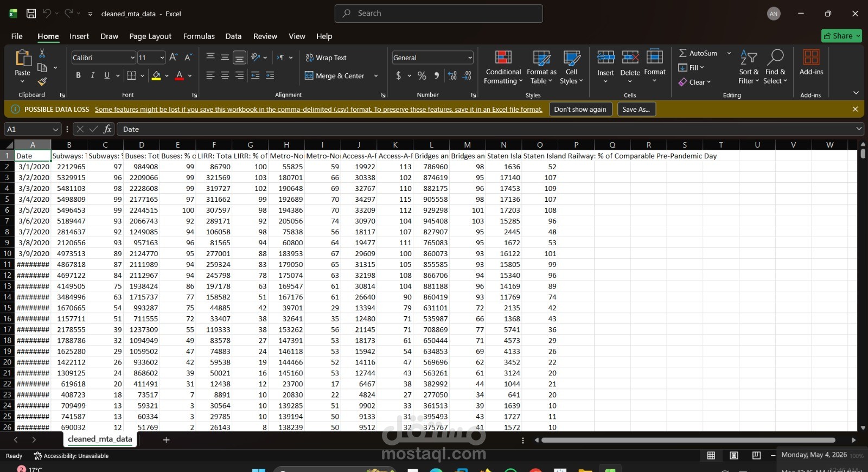Toggle Underline formatting
Screen dimensions: 868x472
click(x=107, y=75)
